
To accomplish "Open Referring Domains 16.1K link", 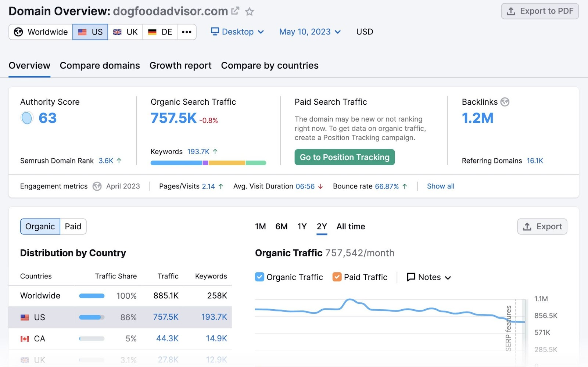I will point(535,161).
